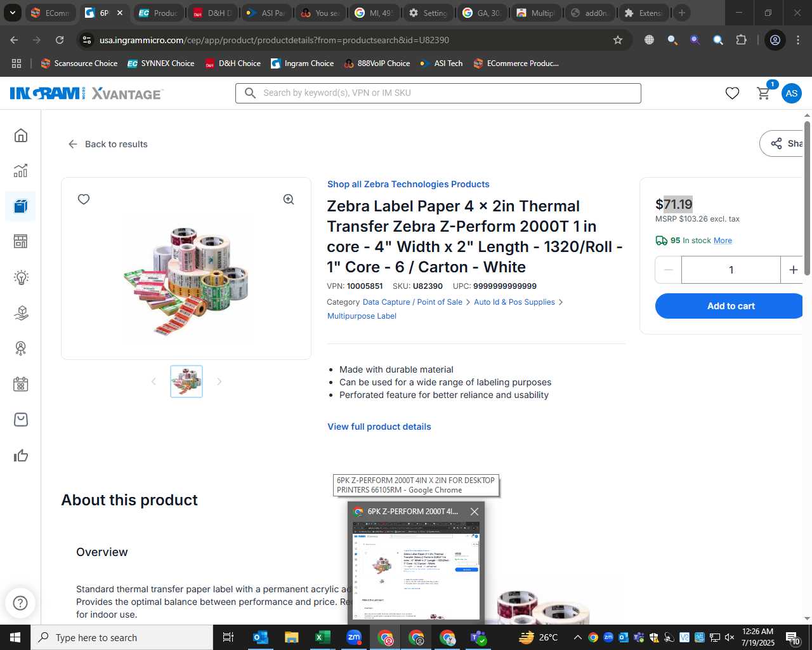The width and height of the screenshot is (812, 650).
Task: Select the product image thumbnail
Action: point(187,381)
